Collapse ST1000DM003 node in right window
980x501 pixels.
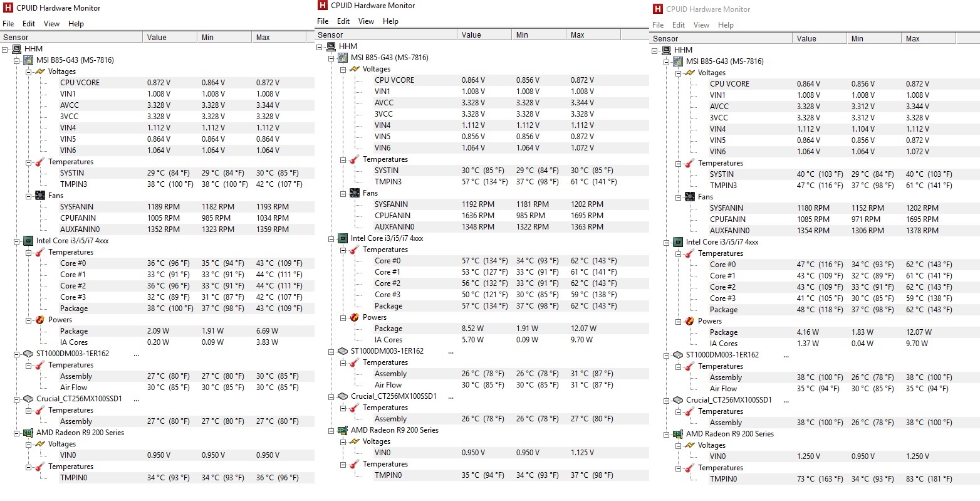(x=667, y=355)
